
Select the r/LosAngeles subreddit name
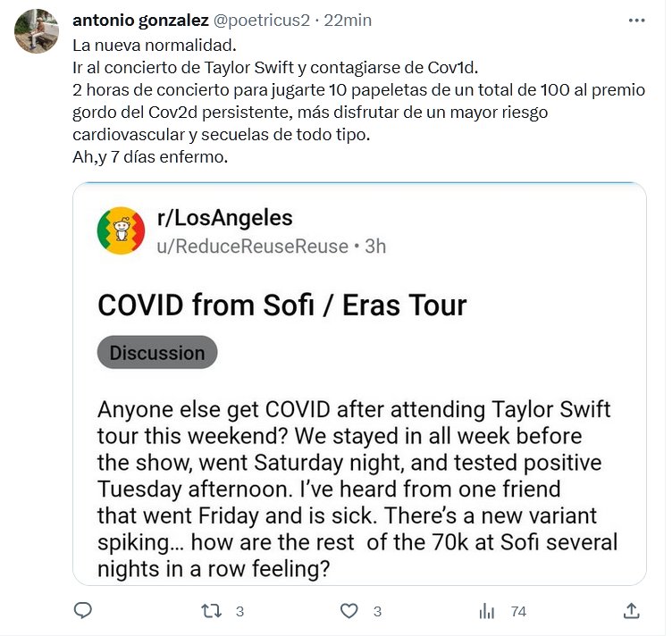pyautogui.click(x=224, y=218)
